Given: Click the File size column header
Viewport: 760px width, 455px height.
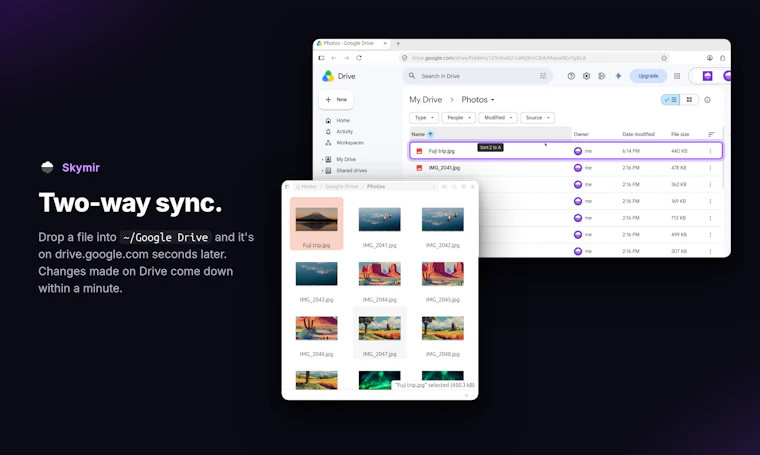Looking at the screenshot, I should [x=680, y=134].
